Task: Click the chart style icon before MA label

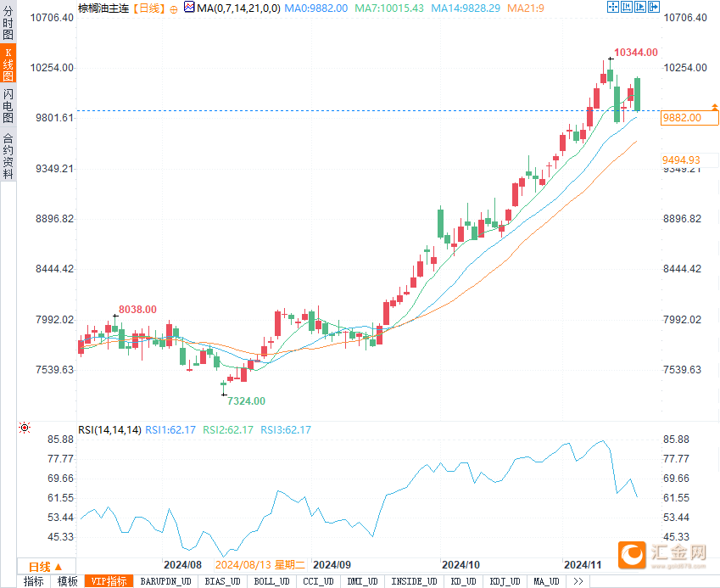Action: click(x=190, y=7)
